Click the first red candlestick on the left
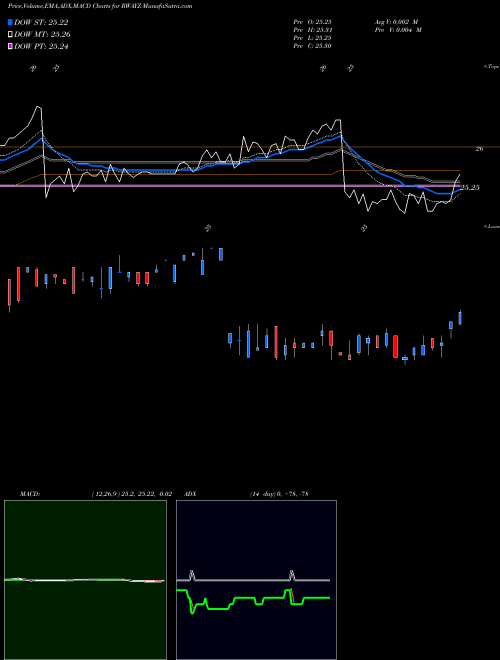Image resolution: width=500 pixels, height=660 pixels. pos(9,292)
